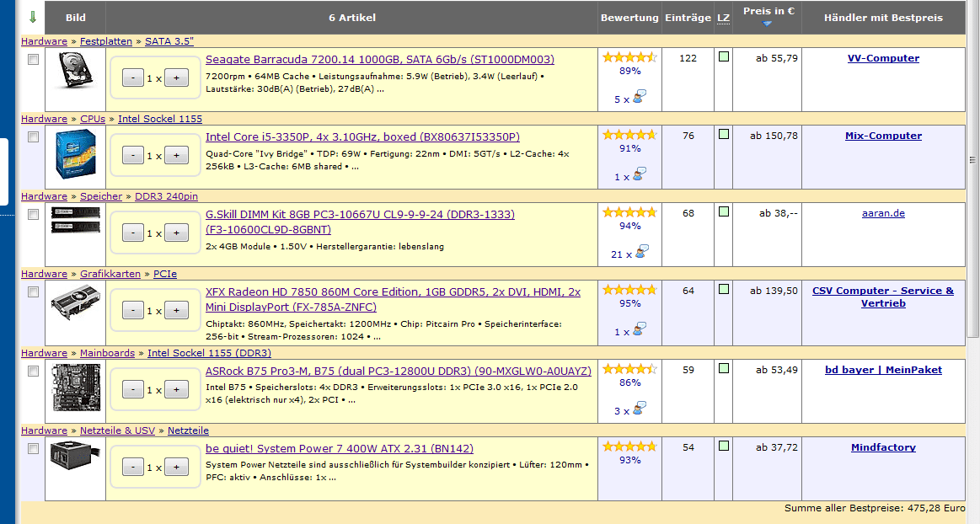
Task: Visit Mindfactory merchant link
Action: (x=883, y=447)
